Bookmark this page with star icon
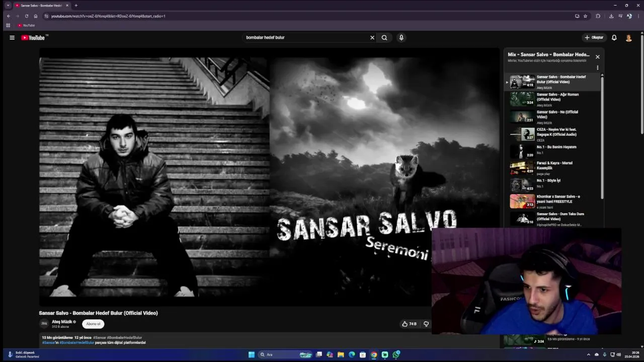 (585, 16)
